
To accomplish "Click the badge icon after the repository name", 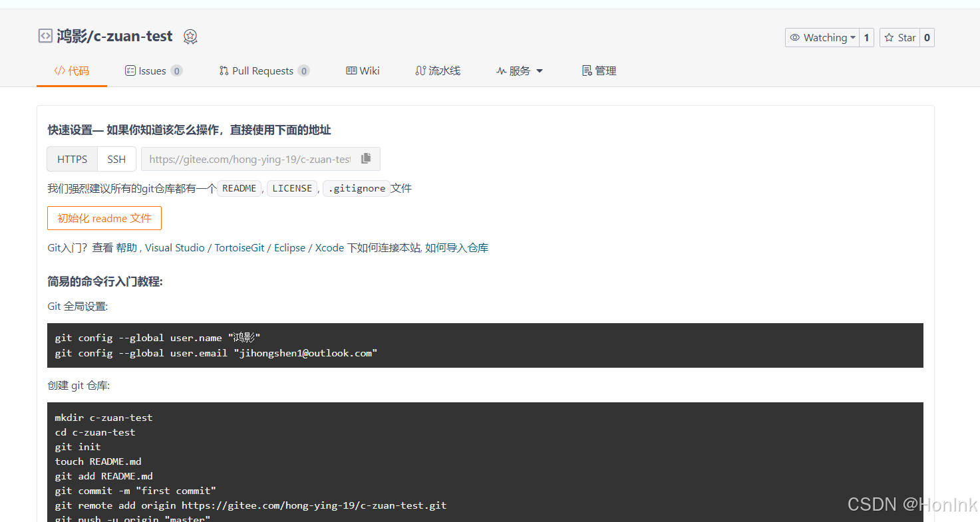I will point(190,37).
